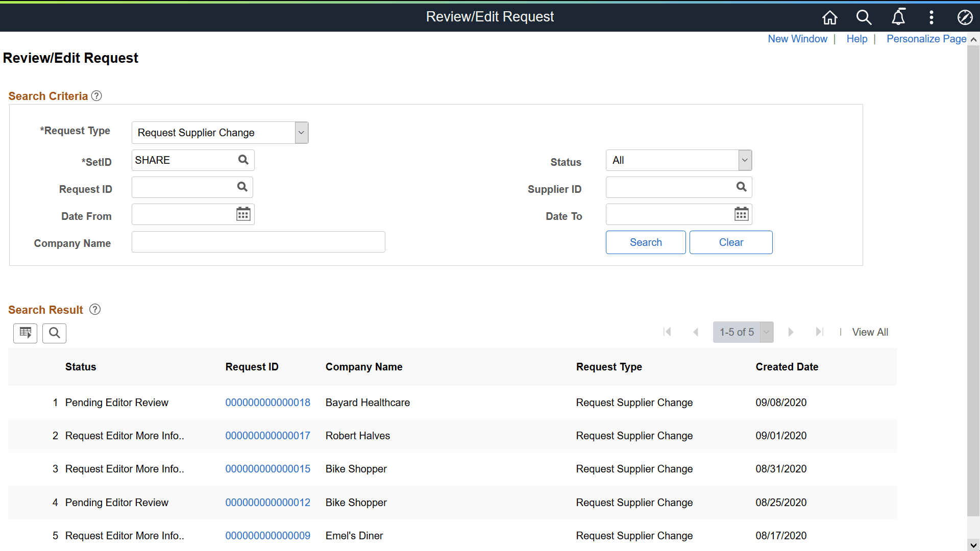Open the SetID lookup magnifier
Screen dimensions: 980x551
pyautogui.click(x=242, y=160)
